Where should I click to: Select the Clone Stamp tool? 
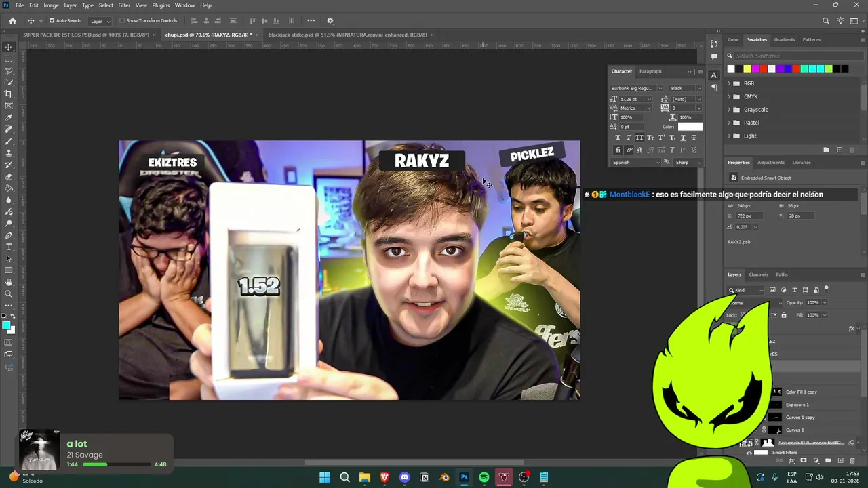(9, 152)
